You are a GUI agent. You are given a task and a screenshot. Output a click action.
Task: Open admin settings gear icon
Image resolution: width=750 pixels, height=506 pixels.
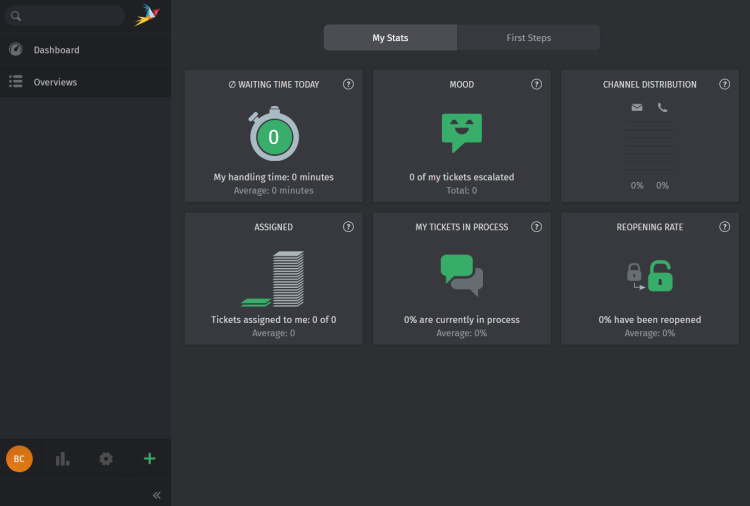point(106,459)
